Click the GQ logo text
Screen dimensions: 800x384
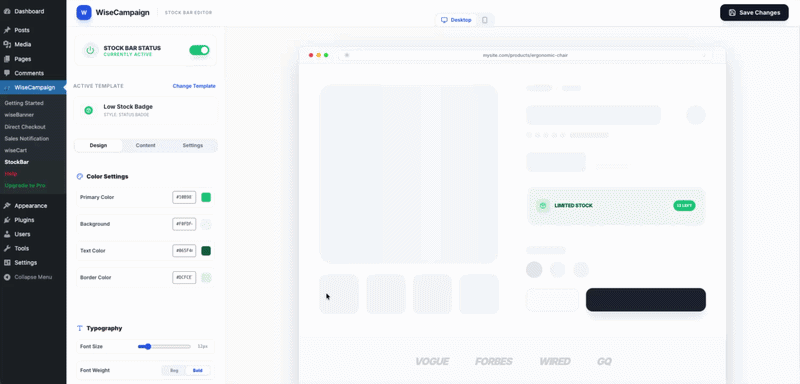click(604, 362)
